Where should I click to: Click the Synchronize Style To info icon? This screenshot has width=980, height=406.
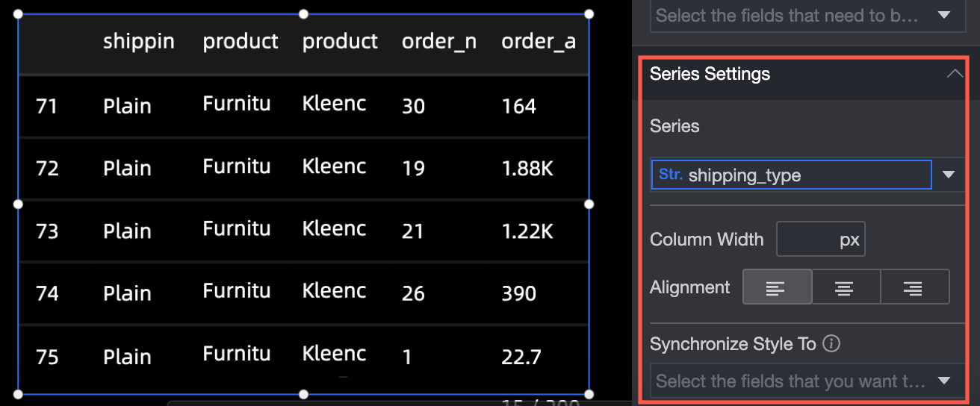coord(831,344)
